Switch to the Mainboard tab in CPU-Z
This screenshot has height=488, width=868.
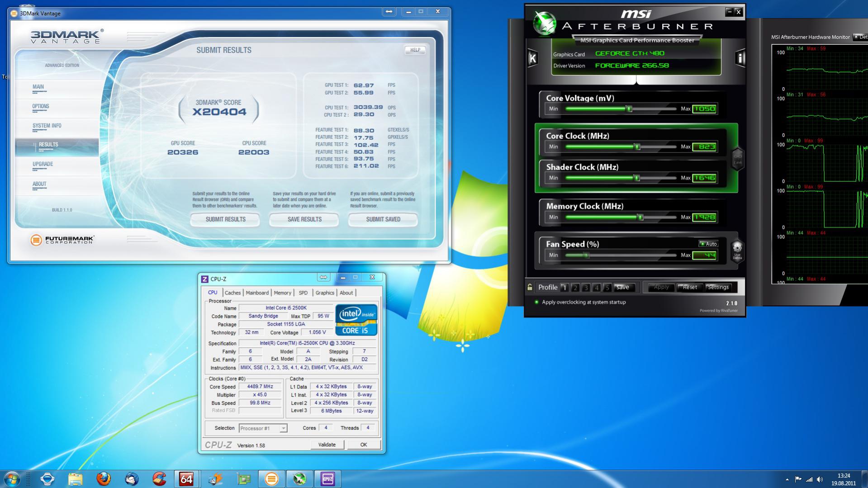(x=257, y=293)
